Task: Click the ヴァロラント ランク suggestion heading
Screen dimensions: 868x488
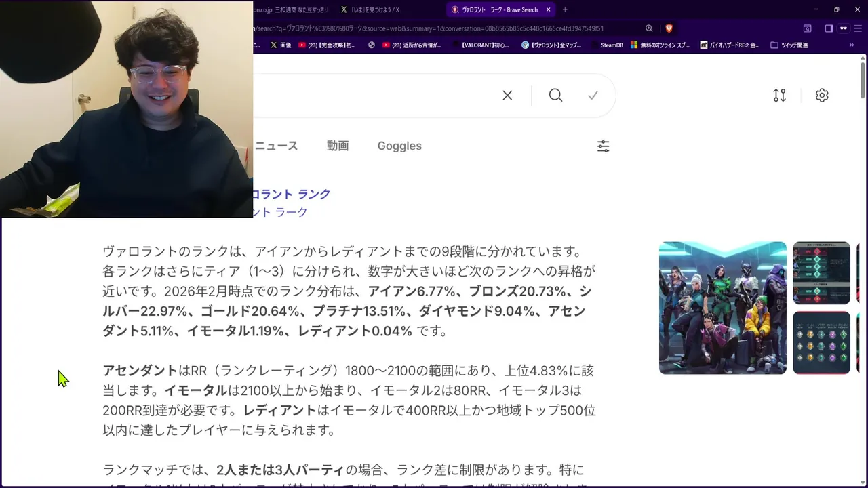Action: (x=292, y=194)
